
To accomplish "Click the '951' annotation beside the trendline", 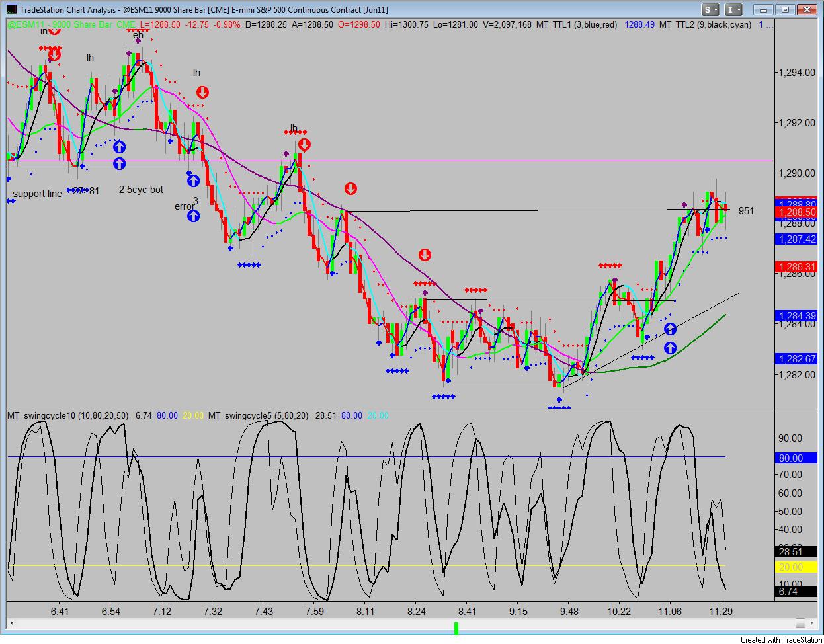I will pyautogui.click(x=746, y=211).
